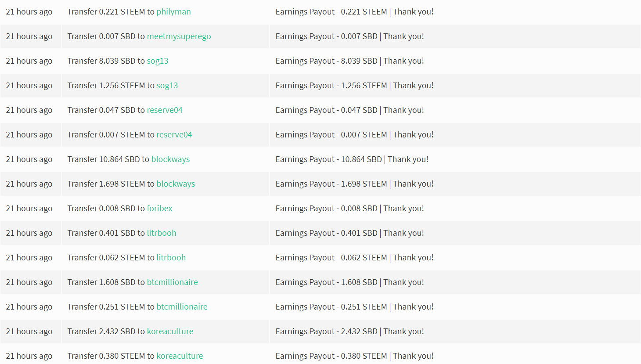Screen dimensions: 641x364
Task: Select memo 'Earnings Payout - 1.256 STEEM | Thank you!'
Action: [x=355, y=86]
